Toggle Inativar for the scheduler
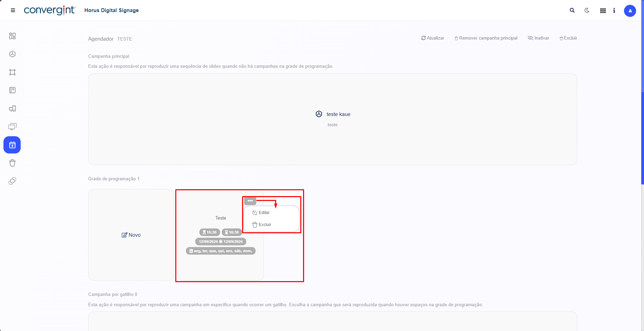 [538, 38]
